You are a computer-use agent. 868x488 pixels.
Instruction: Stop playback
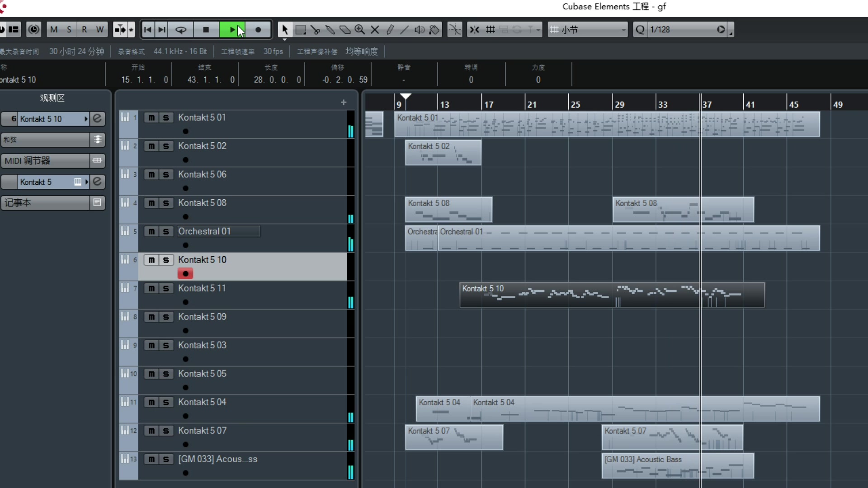(x=206, y=30)
